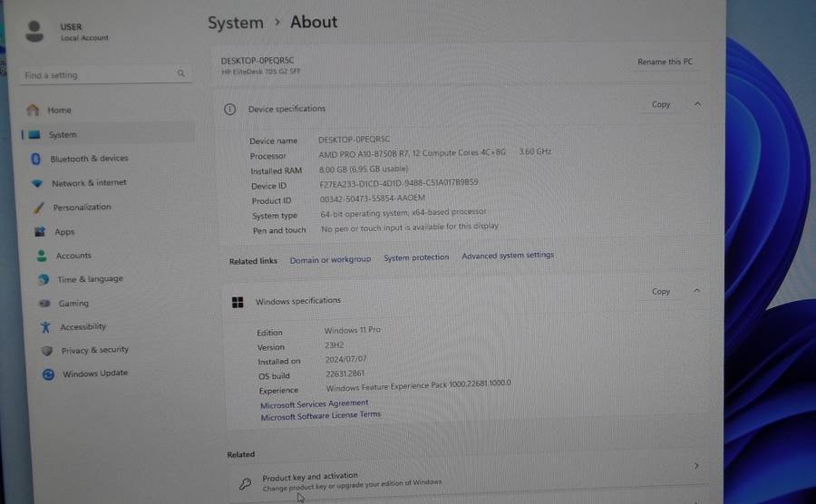Go to Accounts settings
Image resolution: width=816 pixels, height=504 pixels.
pyautogui.click(x=73, y=256)
